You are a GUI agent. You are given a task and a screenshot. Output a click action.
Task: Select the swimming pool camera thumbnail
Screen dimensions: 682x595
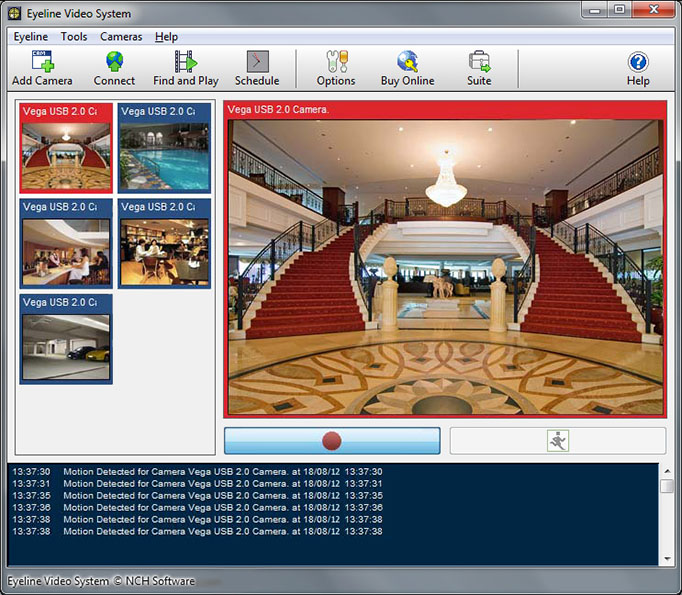[x=164, y=154]
